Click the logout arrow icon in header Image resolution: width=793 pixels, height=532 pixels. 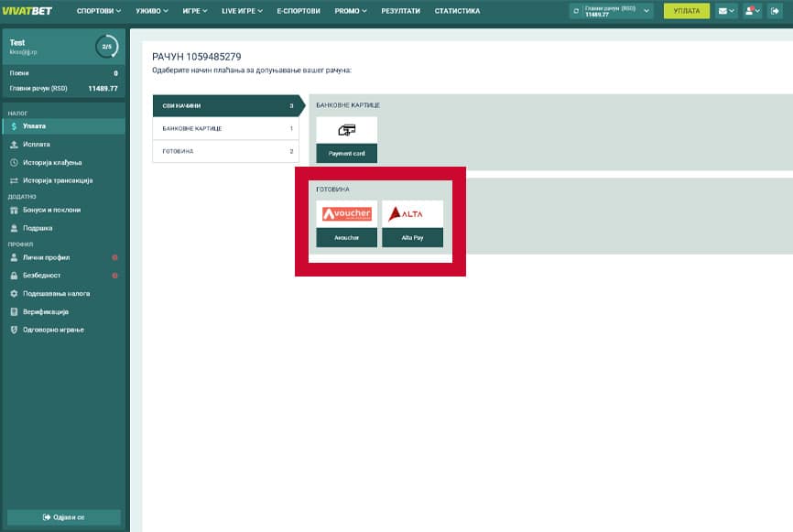click(777, 11)
